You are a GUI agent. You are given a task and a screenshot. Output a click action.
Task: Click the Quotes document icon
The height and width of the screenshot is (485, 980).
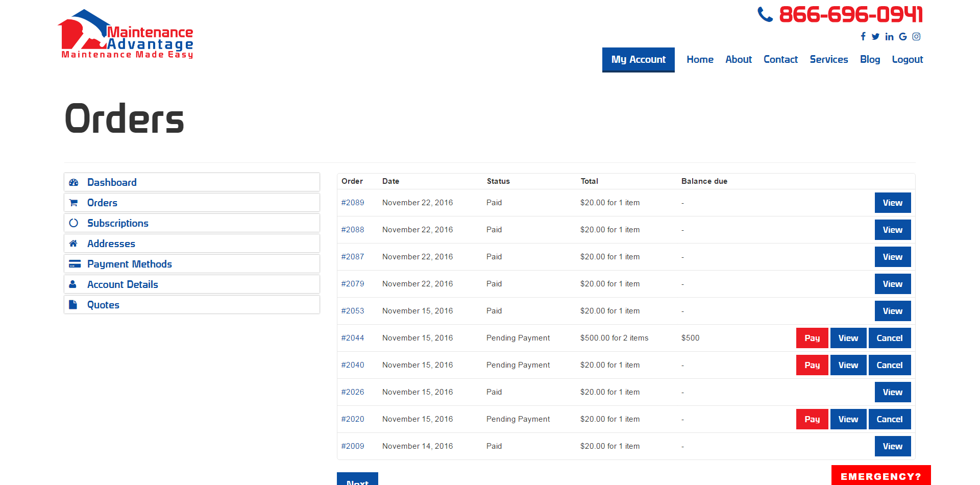click(73, 305)
